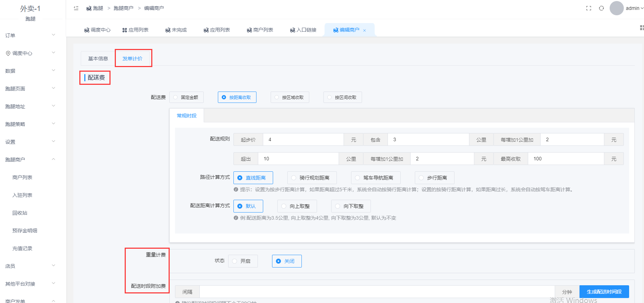
Task: Click the scooter icon on 入口链接 tab
Action: tap(292, 30)
